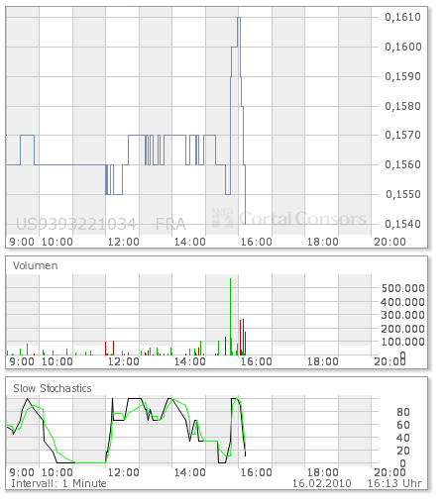Click the 400.000 volume axis label

coord(402,302)
